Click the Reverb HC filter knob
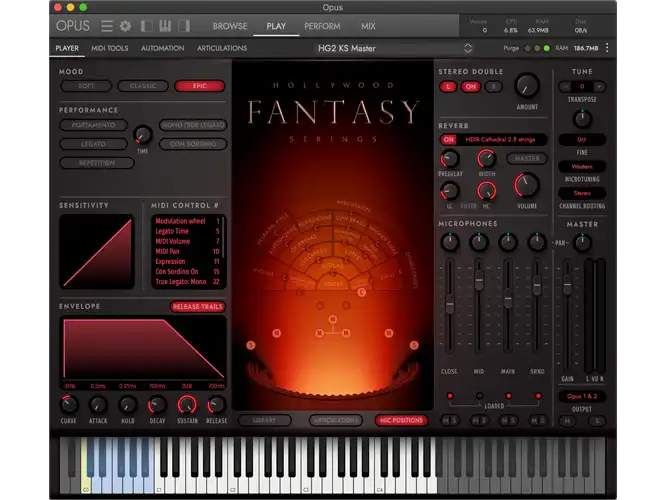Screen dimensions: 667x500 pyautogui.click(x=486, y=191)
